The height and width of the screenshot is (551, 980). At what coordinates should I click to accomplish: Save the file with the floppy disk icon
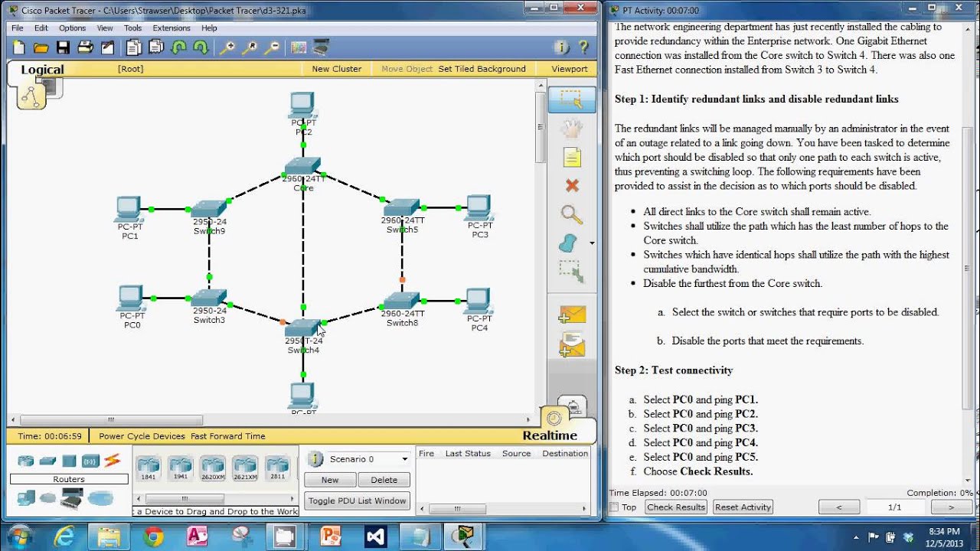63,47
